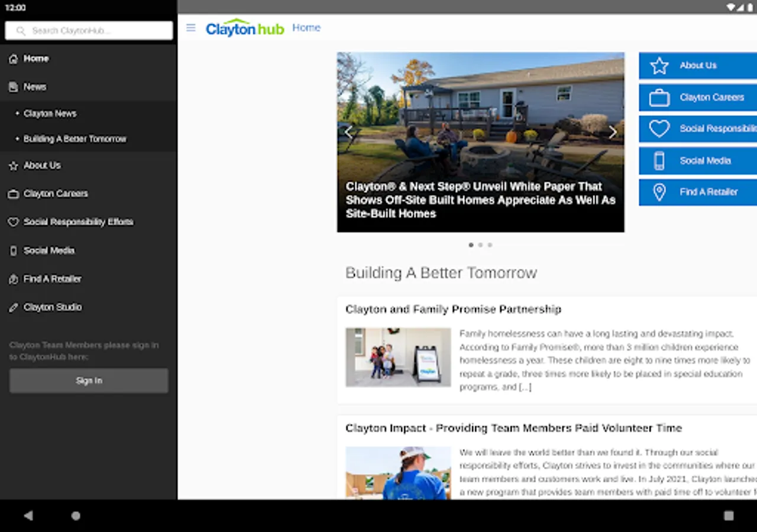
Task: Click the Social Media phone icon in sidebar
Action: (x=14, y=251)
